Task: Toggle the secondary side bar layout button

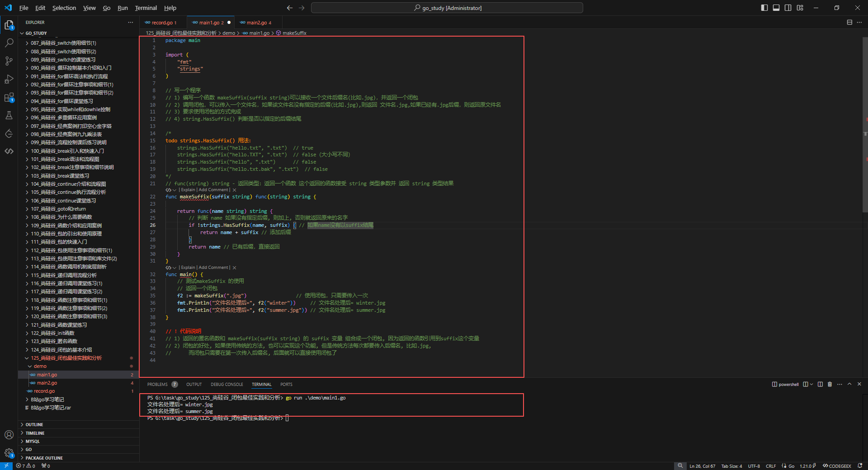Action: 788,8
